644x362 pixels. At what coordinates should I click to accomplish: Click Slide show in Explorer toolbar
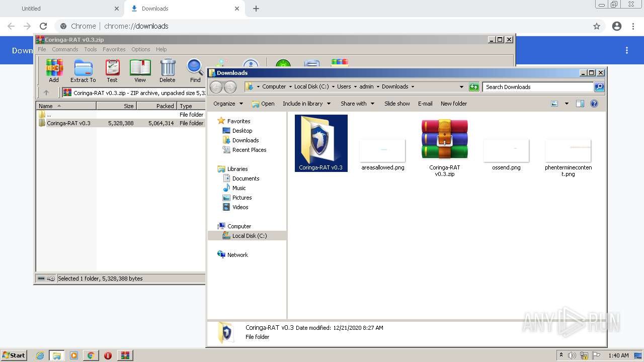(397, 104)
